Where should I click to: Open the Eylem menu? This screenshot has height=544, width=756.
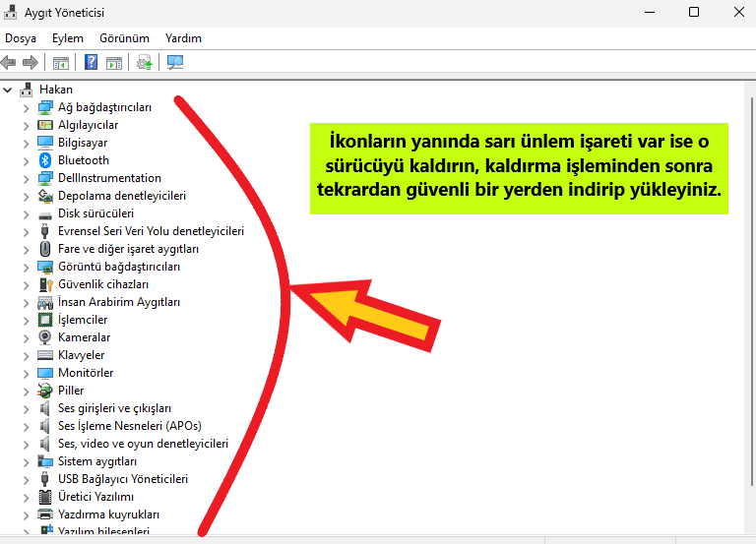click(68, 38)
